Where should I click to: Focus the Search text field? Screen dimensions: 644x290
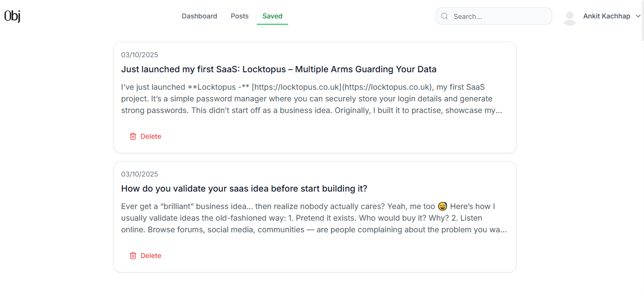(x=500, y=16)
